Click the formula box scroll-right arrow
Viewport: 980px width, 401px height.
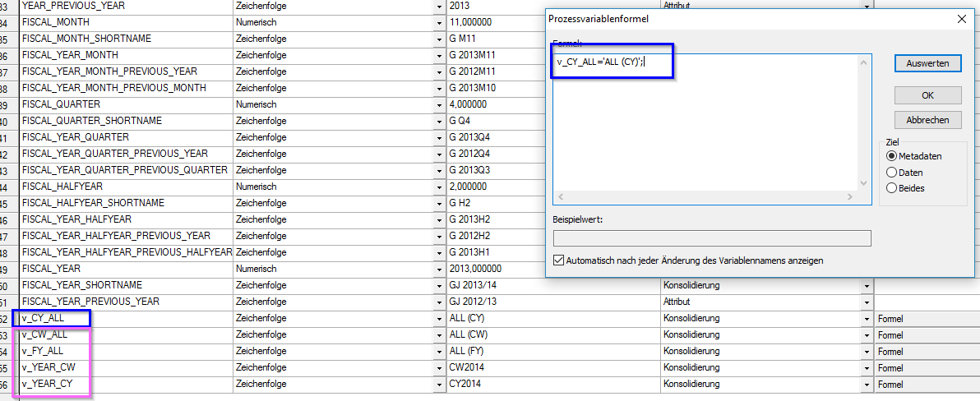coord(851,197)
